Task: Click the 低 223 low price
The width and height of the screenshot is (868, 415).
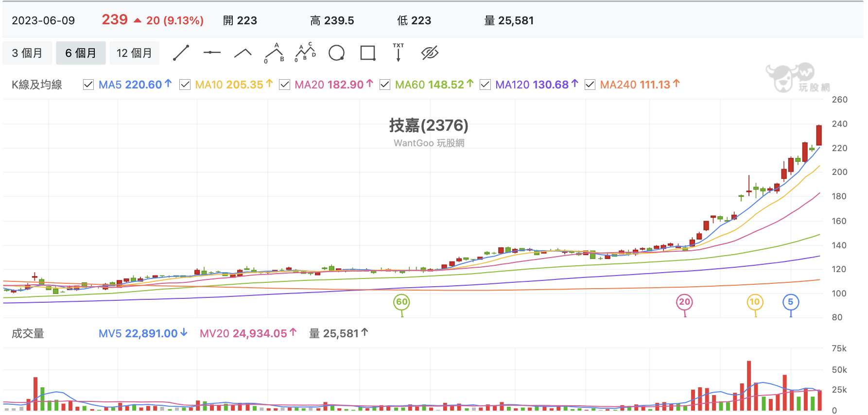Action: pos(414,20)
